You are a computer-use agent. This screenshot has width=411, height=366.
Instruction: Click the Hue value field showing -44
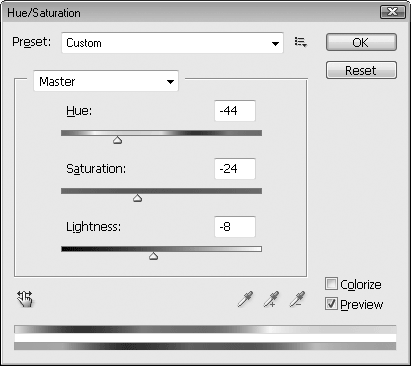click(x=235, y=111)
